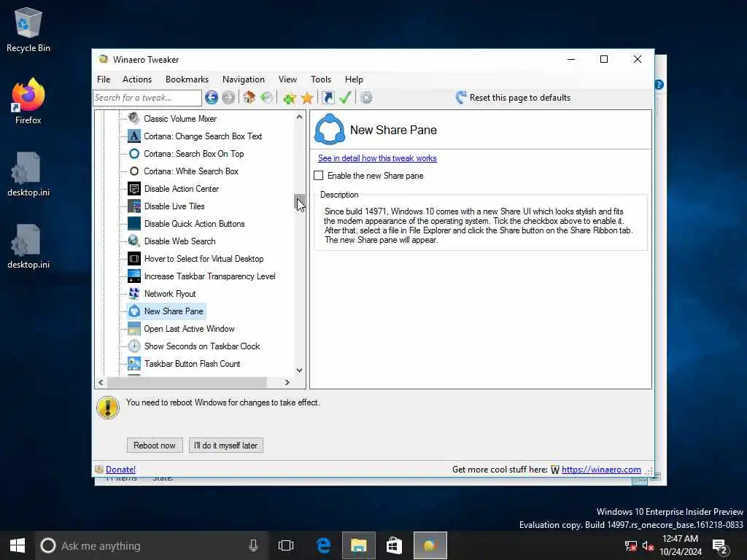Click the Hover to Select for Virtual Desktop icon
This screenshot has width=747, height=560.
click(x=134, y=259)
